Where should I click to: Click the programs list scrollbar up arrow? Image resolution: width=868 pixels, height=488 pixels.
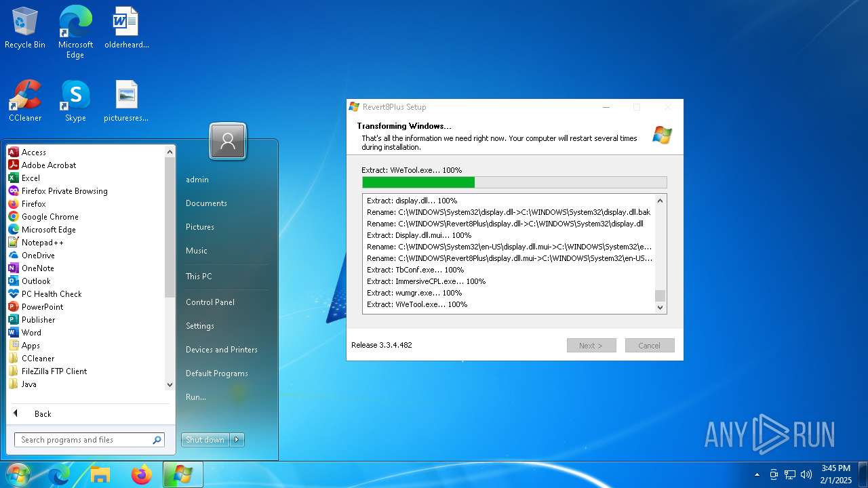tap(170, 152)
